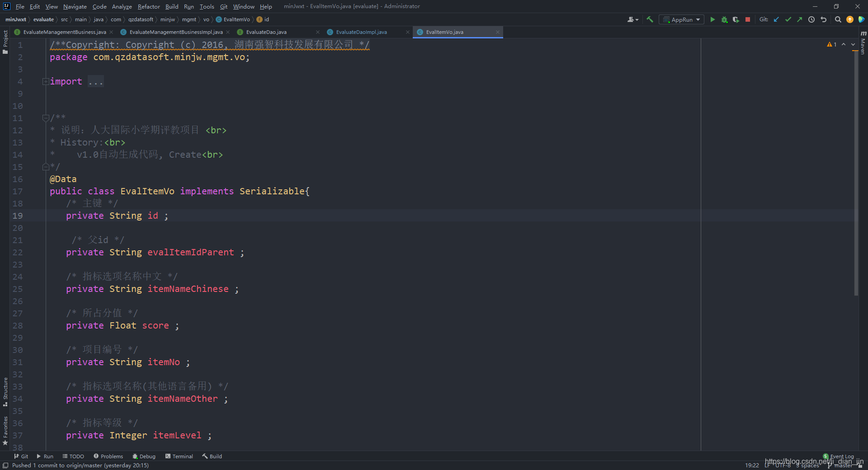The width and height of the screenshot is (868, 470).
Task: Open user account dropdown in toolbar
Action: pos(633,19)
